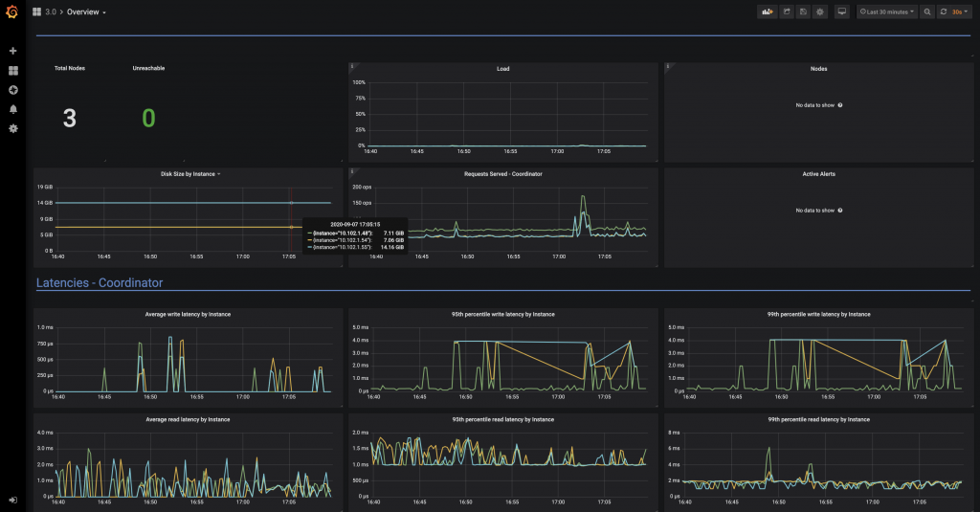Click the tooltip value 14.16 GiB
The height and width of the screenshot is (512, 980).
tap(392, 247)
